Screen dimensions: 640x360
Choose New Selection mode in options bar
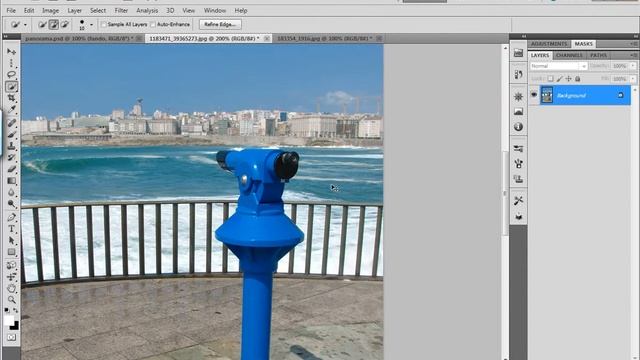[42, 24]
